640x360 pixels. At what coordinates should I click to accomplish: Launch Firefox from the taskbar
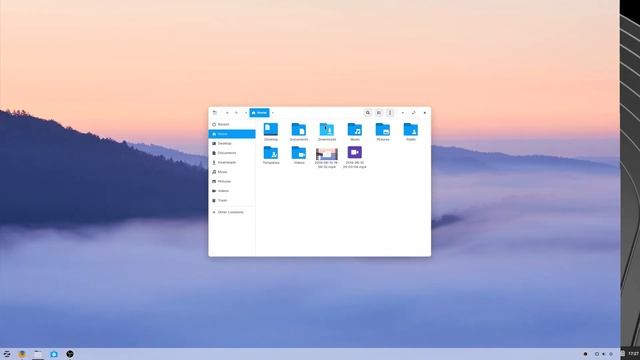point(22,354)
